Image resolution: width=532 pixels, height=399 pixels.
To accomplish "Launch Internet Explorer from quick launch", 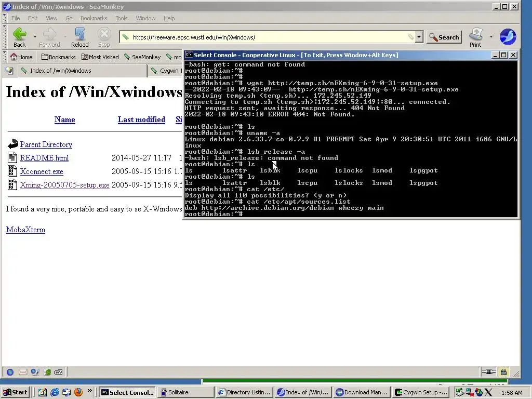I will click(54, 392).
